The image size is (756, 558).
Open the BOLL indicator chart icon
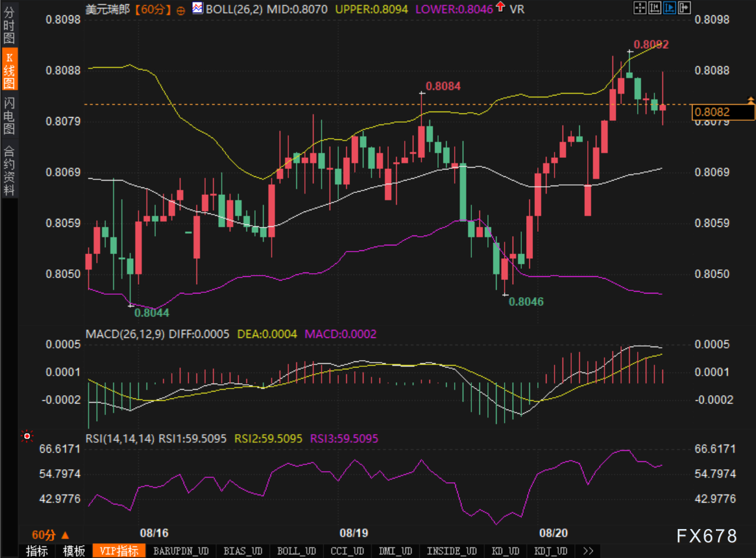197,9
